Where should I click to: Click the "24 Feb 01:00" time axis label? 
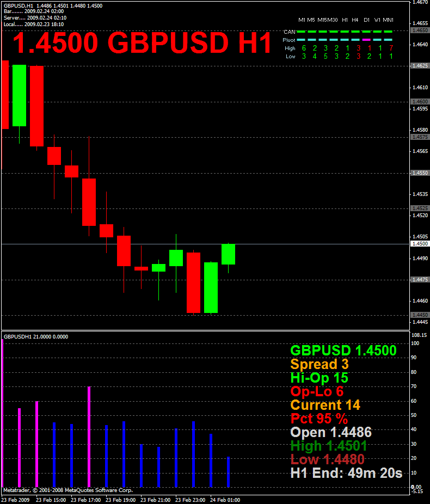pos(225,500)
